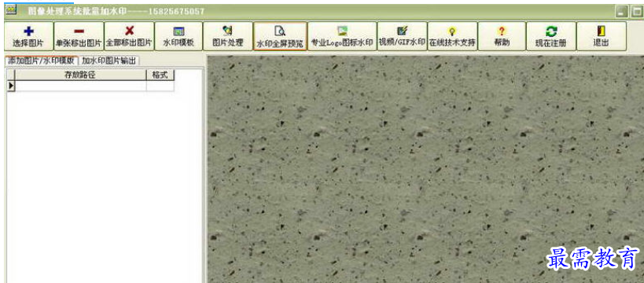
Task: Launch 水印全屏预览 fullscreen preview
Action: tap(280, 37)
